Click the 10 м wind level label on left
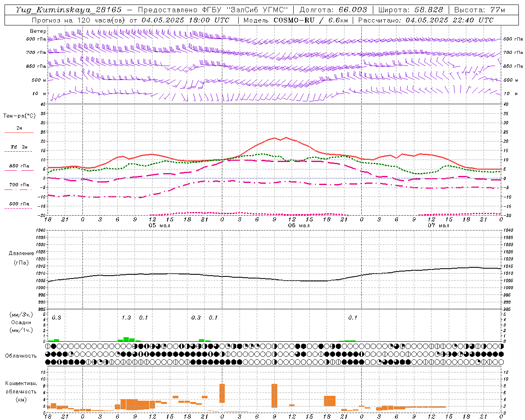Image resolution: width=525 pixels, height=420 pixels. point(39,94)
